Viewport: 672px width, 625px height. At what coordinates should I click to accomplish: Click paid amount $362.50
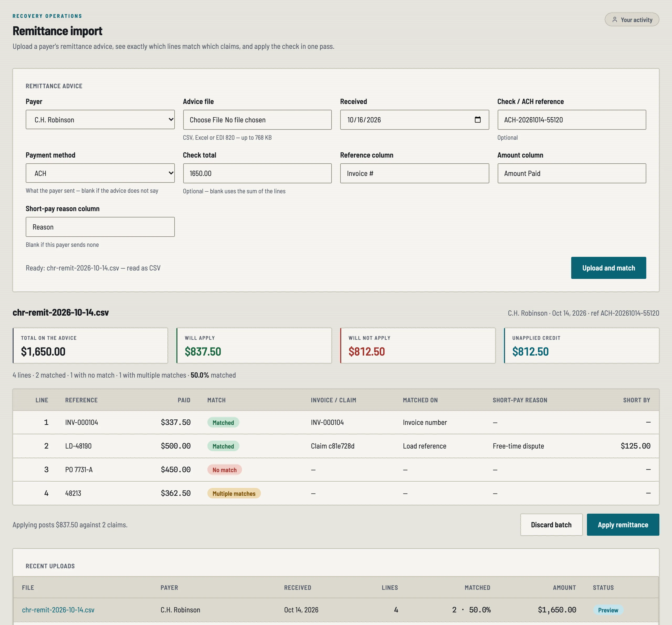[175, 493]
